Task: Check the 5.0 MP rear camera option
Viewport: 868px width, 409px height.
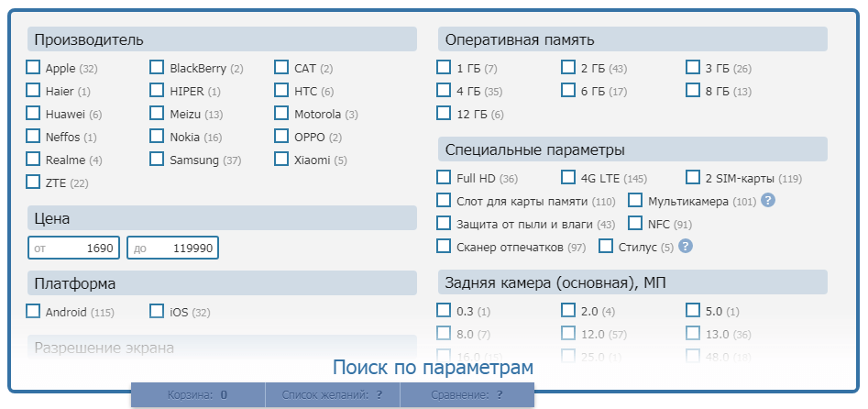Action: click(x=694, y=311)
